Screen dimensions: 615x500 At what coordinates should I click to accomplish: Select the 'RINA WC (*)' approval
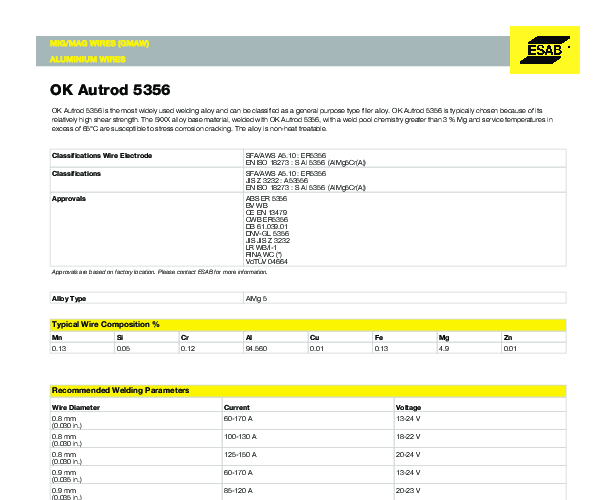[264, 255]
